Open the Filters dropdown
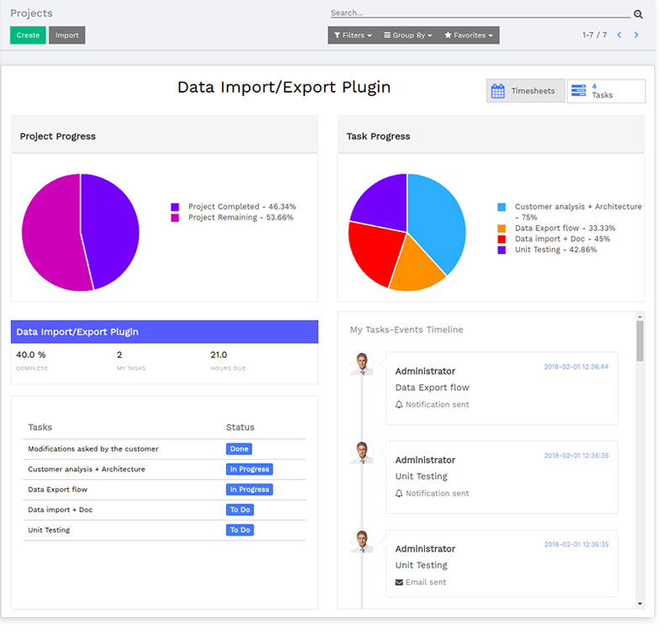Image resolution: width=672 pixels, height=633 pixels. click(x=353, y=35)
